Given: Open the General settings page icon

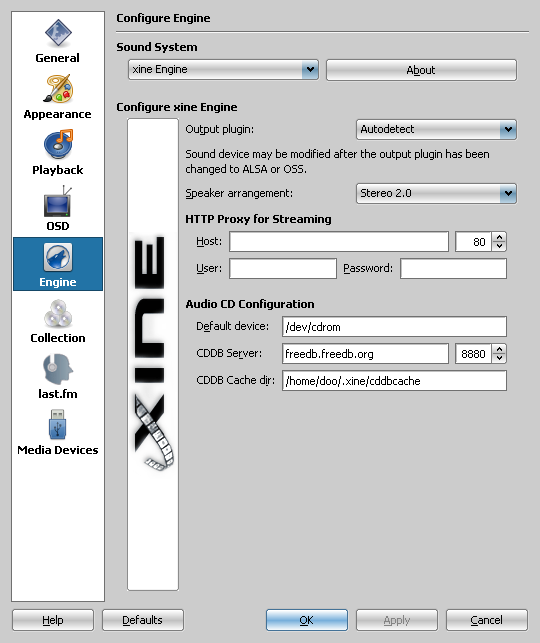Looking at the screenshot, I should coord(58,33).
